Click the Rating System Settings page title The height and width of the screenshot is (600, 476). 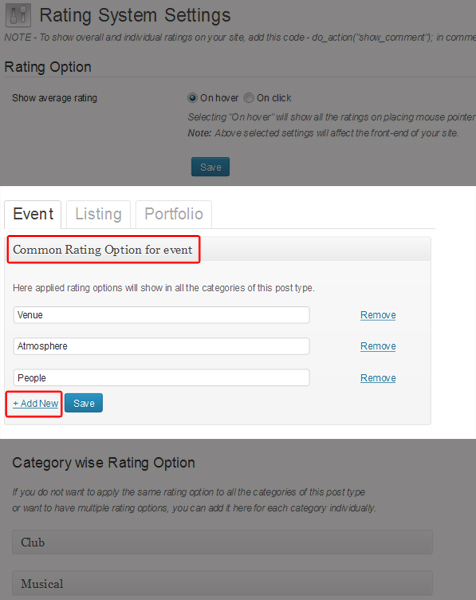(x=135, y=15)
